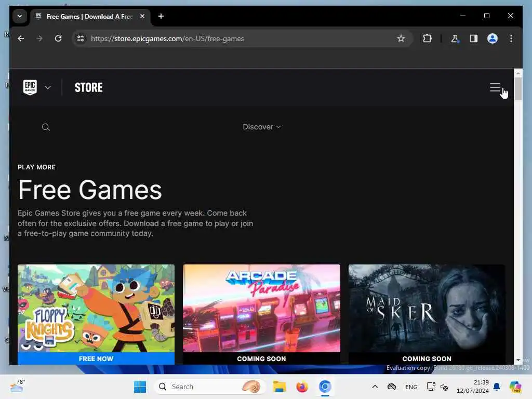The image size is (532, 399).
Task: Open the Copilot preview icon in the taskbar
Action: (x=515, y=387)
